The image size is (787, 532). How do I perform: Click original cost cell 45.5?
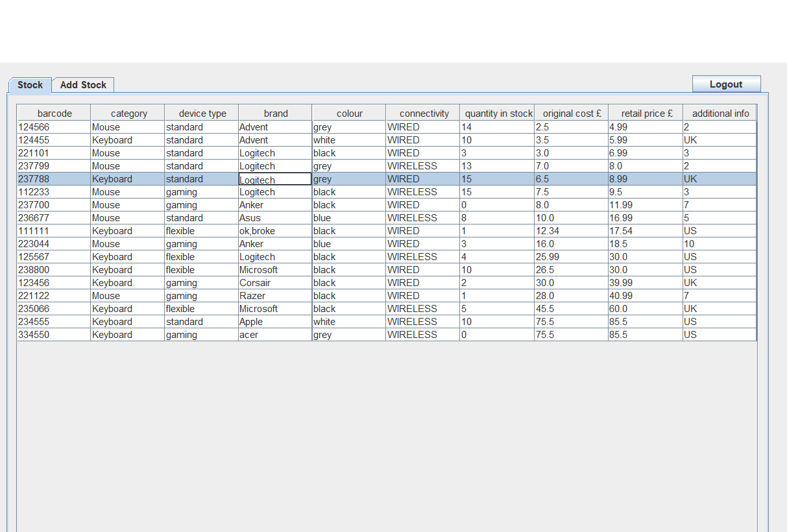(x=572, y=309)
